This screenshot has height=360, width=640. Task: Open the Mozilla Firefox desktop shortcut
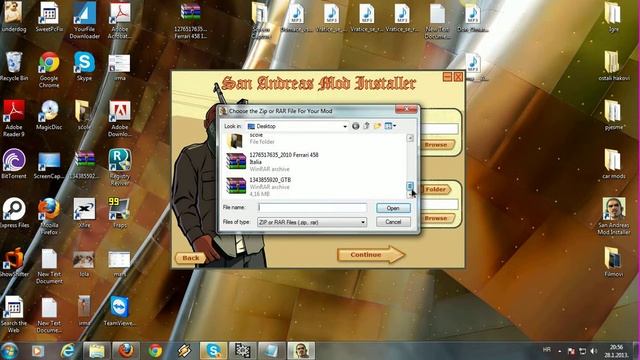click(x=49, y=217)
